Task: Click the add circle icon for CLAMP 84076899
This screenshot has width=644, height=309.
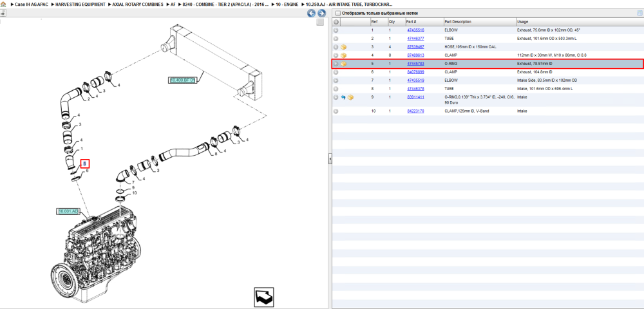Action: tap(336, 72)
